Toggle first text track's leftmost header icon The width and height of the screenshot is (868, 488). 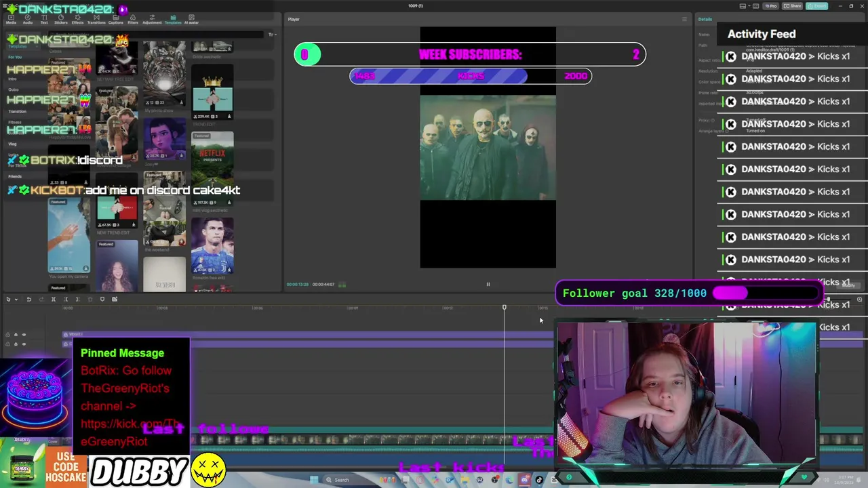pos(7,335)
